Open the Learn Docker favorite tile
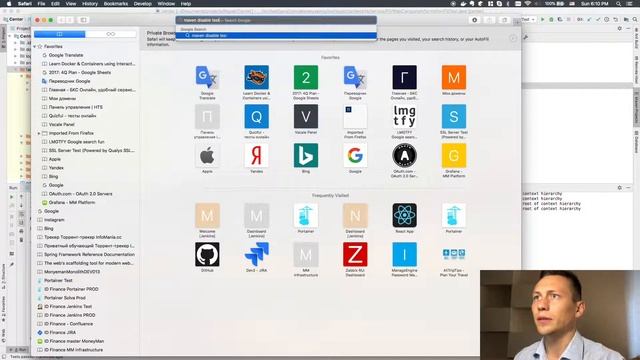This screenshot has width=640, height=360. coord(256,77)
